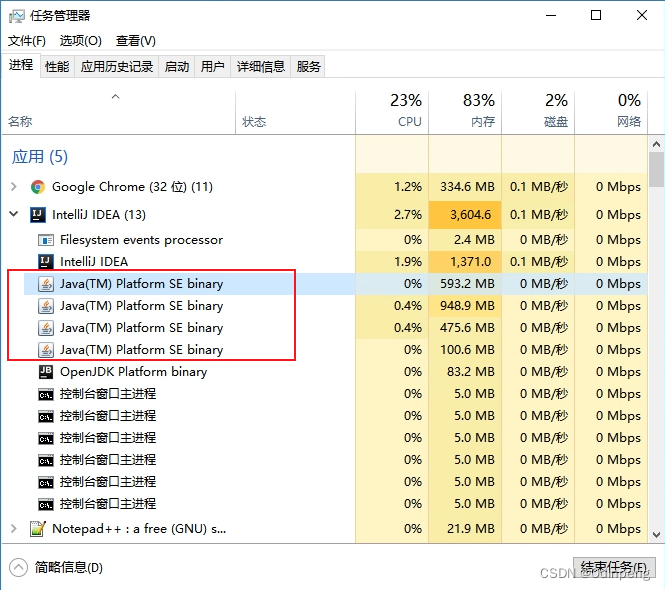The width and height of the screenshot is (665, 590).
Task: Sort by the CPU column header
Action: [x=392, y=112]
